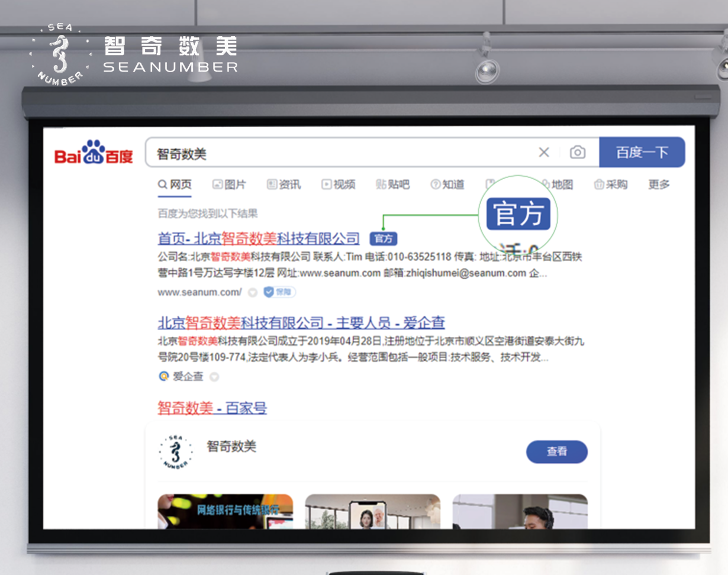
Task: Open the middle thumbnail showing a phone video call
Action: click(372, 511)
